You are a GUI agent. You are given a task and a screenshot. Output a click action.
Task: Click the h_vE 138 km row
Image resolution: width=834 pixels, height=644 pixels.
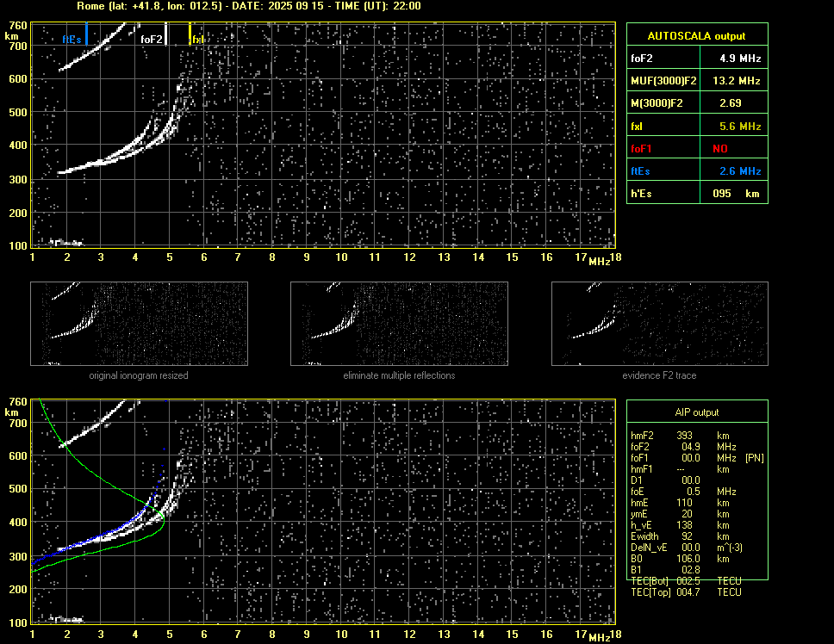point(680,525)
